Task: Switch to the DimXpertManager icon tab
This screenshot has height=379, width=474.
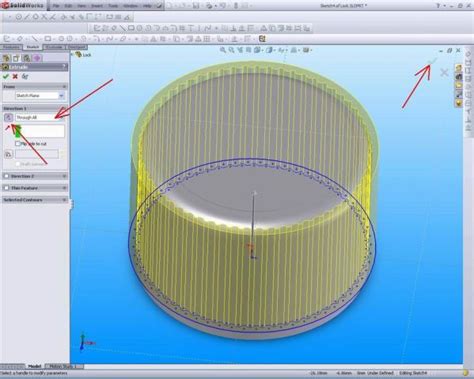Action: pyautogui.click(x=37, y=58)
